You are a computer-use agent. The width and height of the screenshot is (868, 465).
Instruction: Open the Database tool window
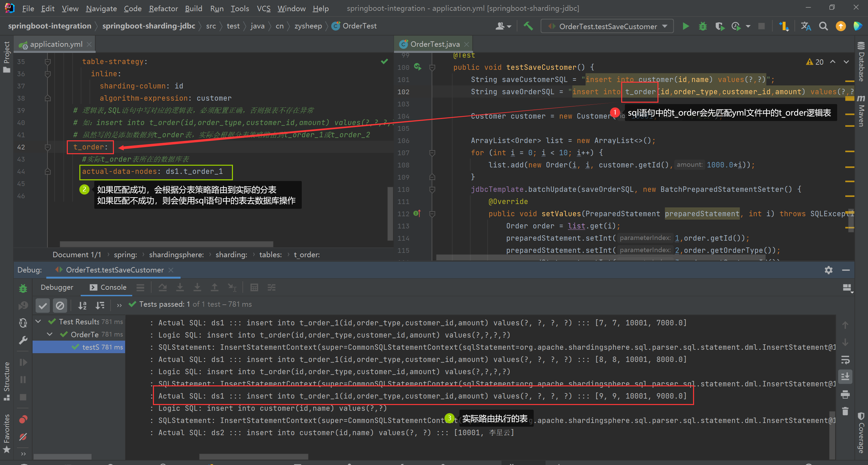[861, 62]
